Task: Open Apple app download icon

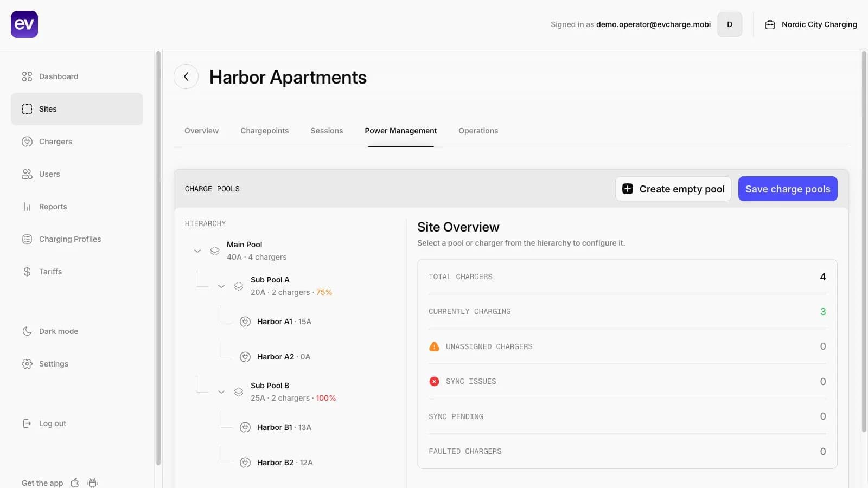Action: 75,483
